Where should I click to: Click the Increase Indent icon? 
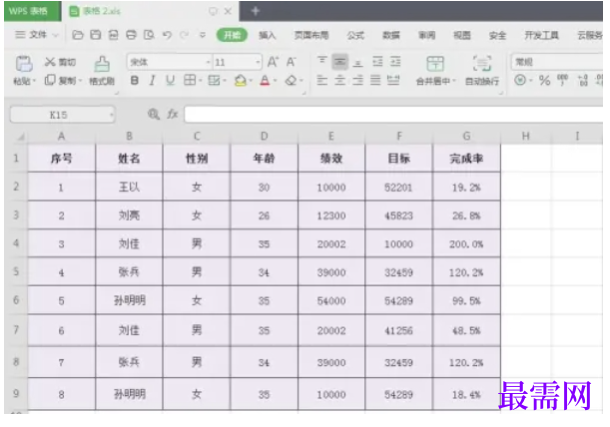pyautogui.click(x=395, y=61)
